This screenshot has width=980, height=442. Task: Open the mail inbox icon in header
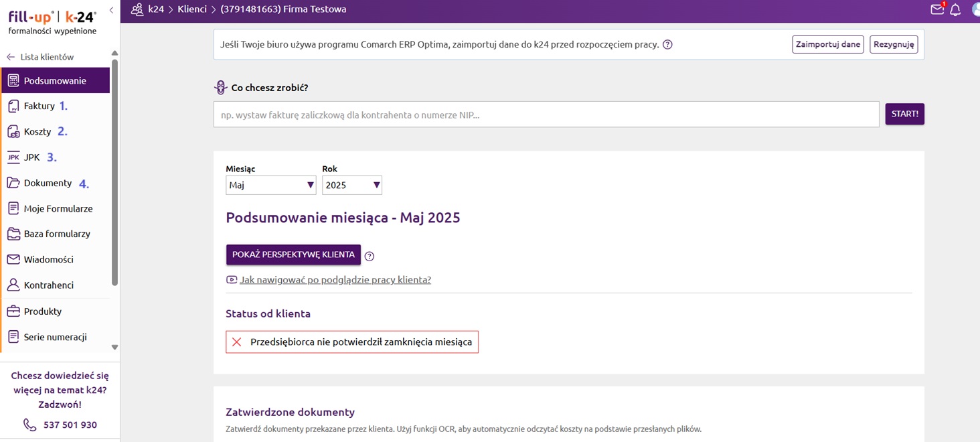tap(937, 9)
